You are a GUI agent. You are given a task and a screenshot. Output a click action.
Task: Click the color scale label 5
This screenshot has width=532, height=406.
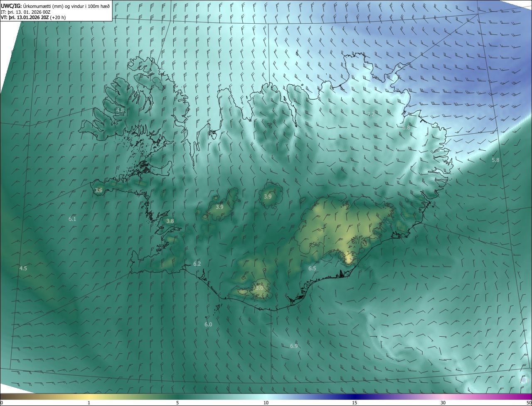click(x=177, y=403)
